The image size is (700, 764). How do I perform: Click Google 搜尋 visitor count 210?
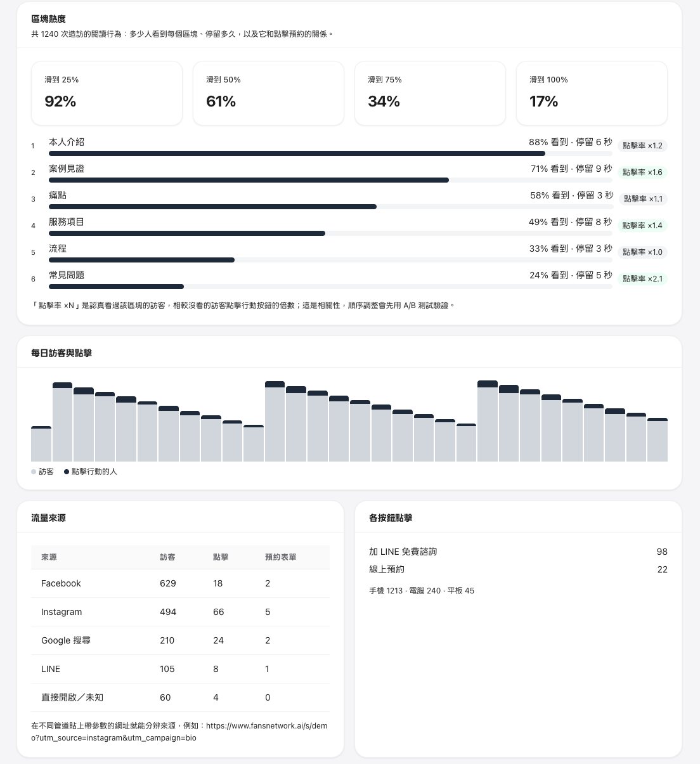(167, 640)
